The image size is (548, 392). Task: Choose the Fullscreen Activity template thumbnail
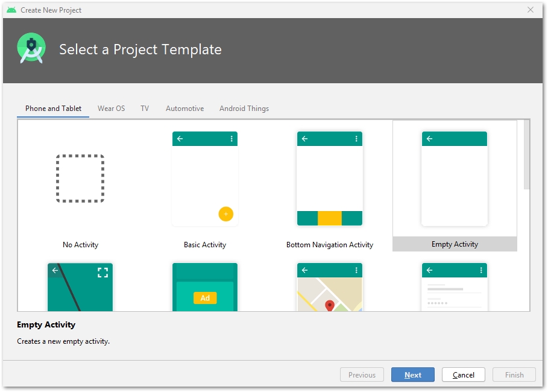tap(80, 286)
